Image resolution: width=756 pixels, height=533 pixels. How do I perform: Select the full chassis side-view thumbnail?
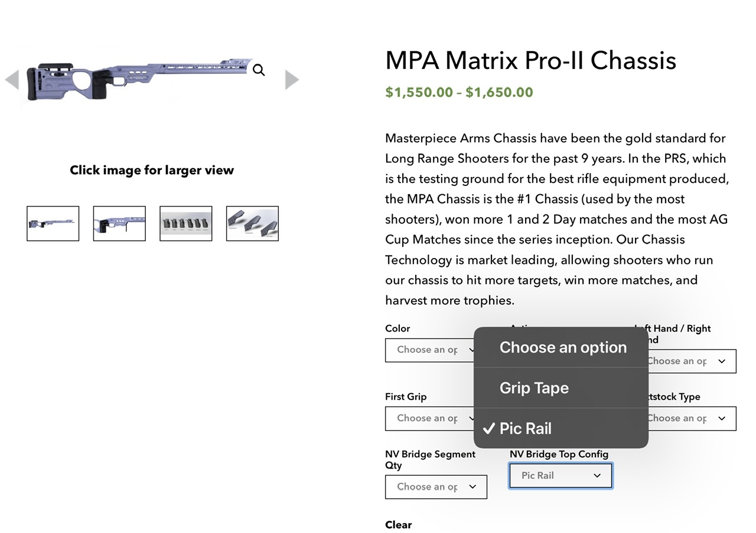coord(53,224)
